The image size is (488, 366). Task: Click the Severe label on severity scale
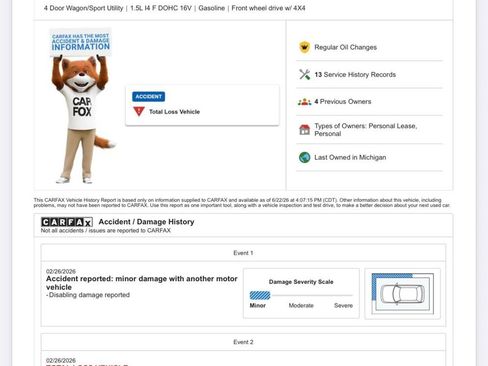pyautogui.click(x=343, y=305)
